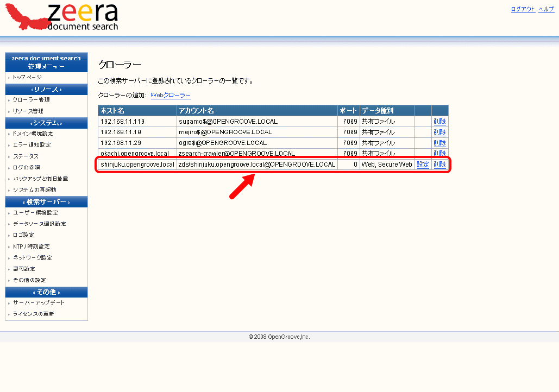Click the ホスト名 column header
Image resolution: width=559 pixels, height=392 pixels.
pos(137,110)
